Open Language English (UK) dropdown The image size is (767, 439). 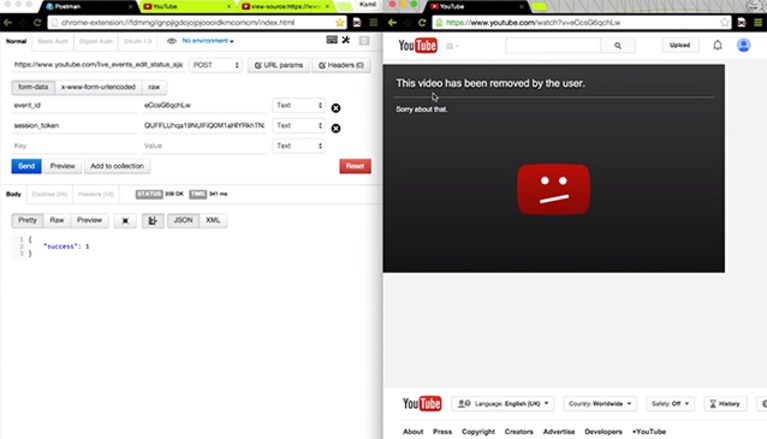point(503,404)
